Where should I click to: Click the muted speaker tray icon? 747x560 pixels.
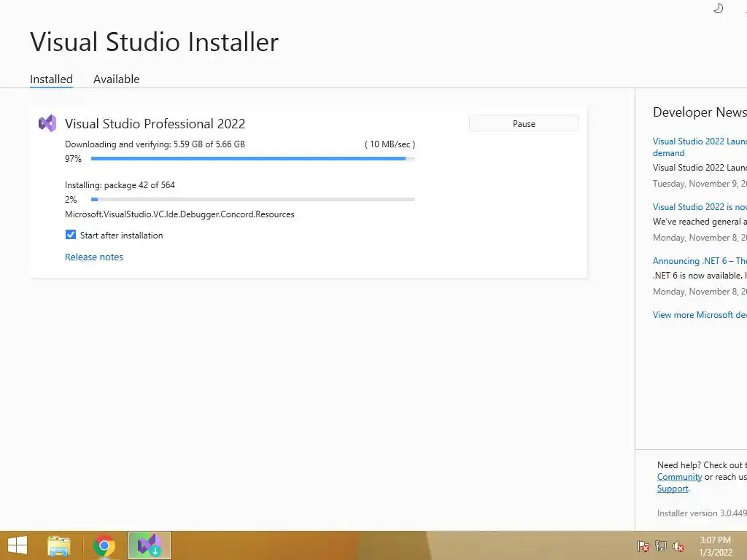[678, 545]
